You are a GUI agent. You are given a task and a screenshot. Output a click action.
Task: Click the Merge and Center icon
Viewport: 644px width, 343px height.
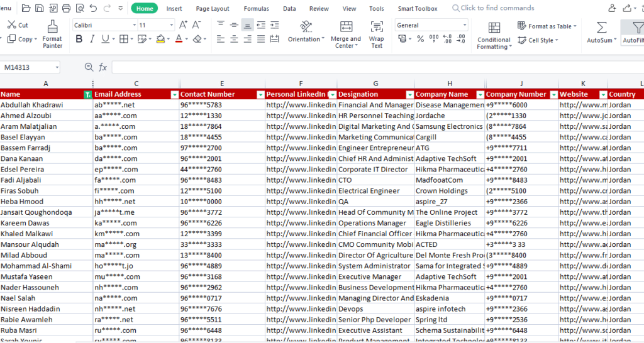click(x=347, y=26)
